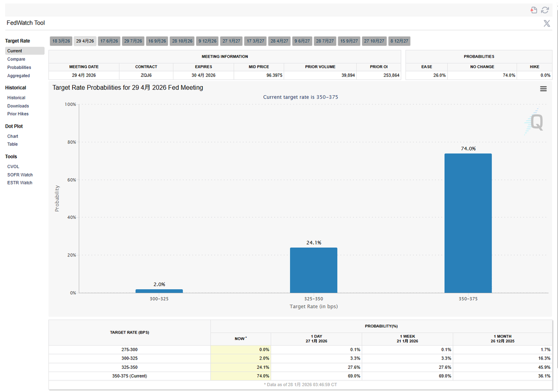Click the Q watermark logo in chart
The height and width of the screenshot is (392, 558).
(535, 122)
